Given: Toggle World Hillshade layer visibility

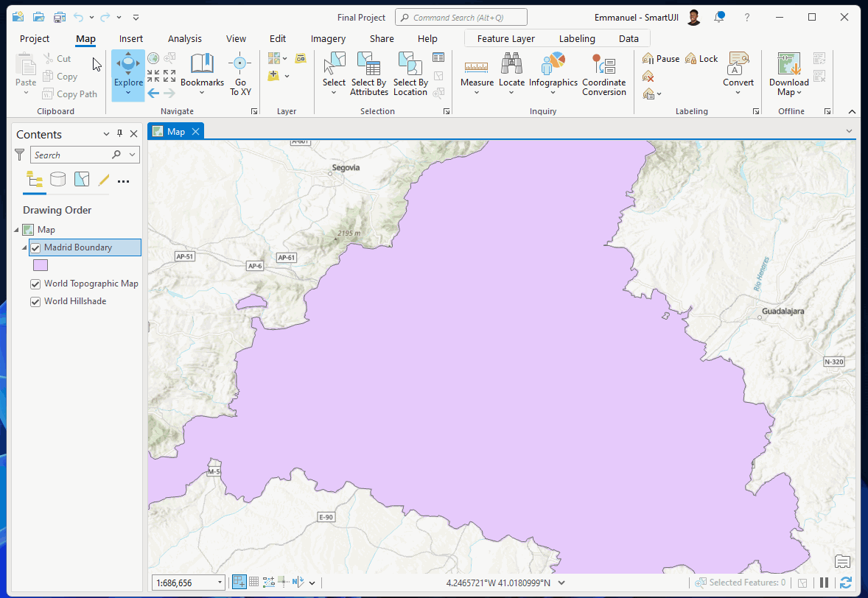Looking at the screenshot, I should [35, 302].
